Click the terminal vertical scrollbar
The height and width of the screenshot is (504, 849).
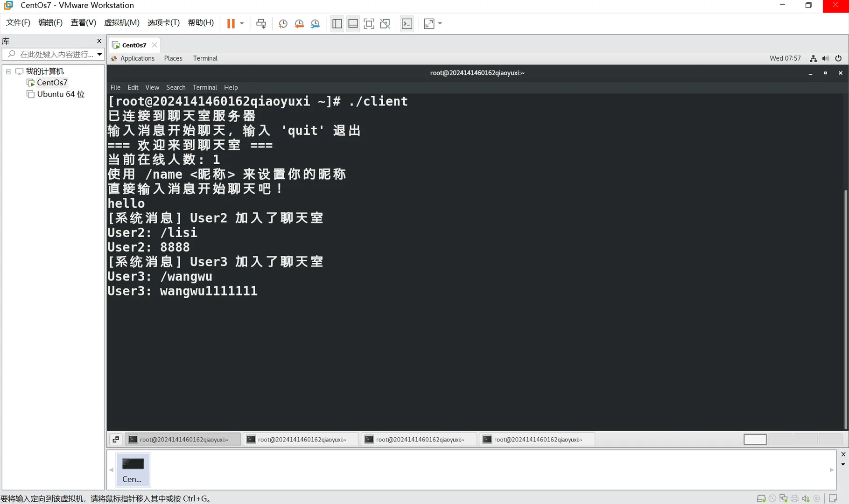click(846, 309)
